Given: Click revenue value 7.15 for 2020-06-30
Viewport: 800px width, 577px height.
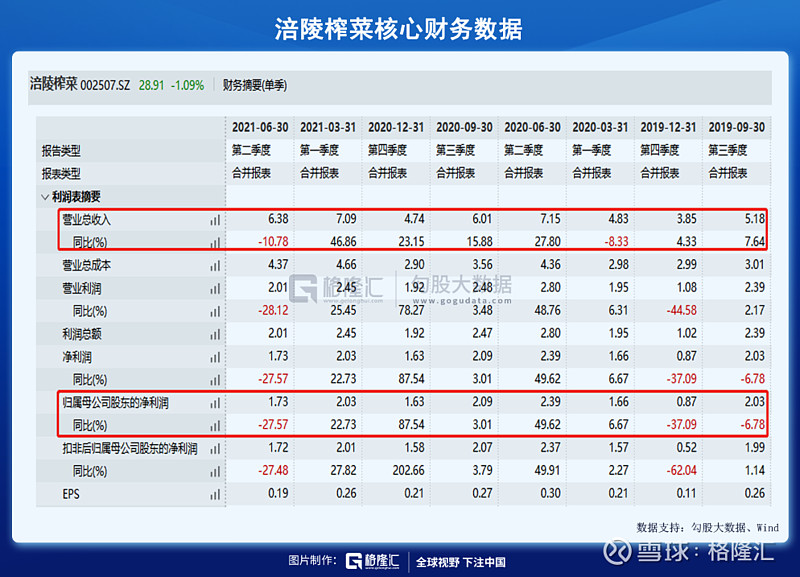Looking at the screenshot, I should pyautogui.click(x=550, y=219).
